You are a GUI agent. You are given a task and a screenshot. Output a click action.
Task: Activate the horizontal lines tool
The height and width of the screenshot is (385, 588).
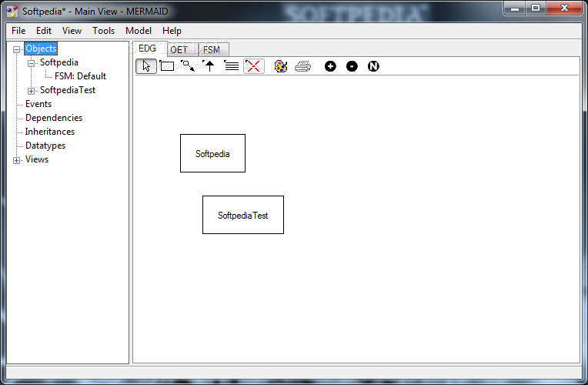tap(232, 66)
